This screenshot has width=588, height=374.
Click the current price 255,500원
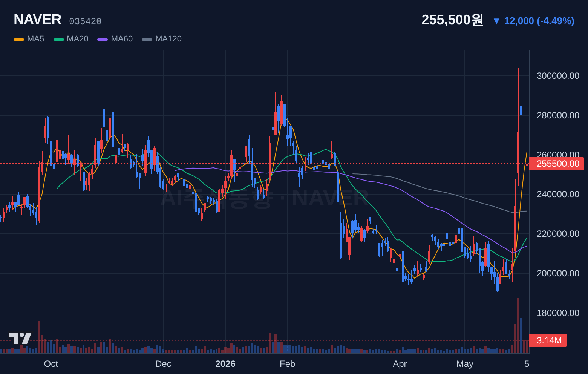point(452,20)
